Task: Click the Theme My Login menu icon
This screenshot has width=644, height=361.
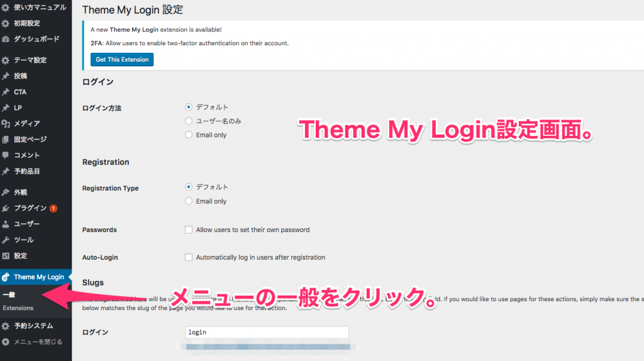Action: (x=5, y=277)
